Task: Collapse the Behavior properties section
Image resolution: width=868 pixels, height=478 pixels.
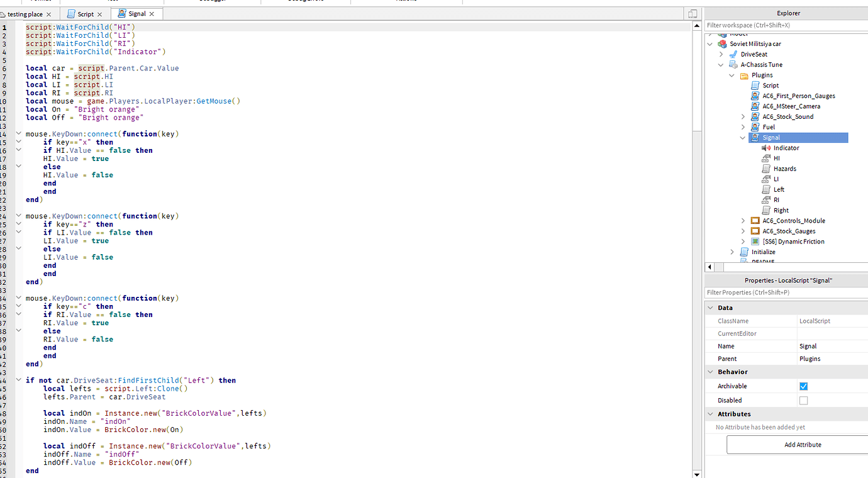Action: (711, 372)
